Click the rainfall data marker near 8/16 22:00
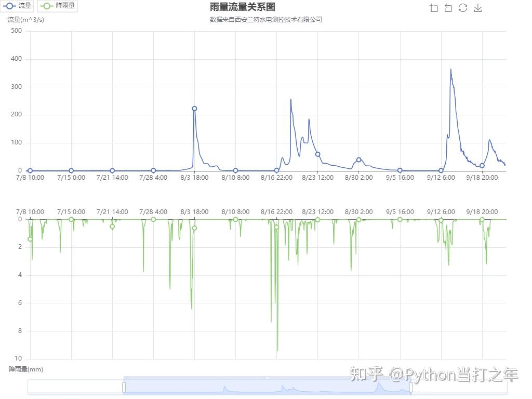Viewport: 532px width, 399px height. coord(276,227)
